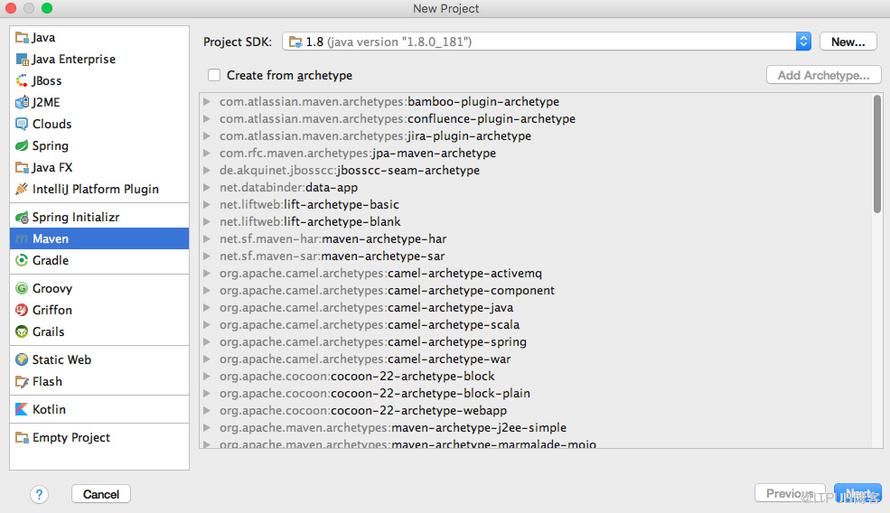Expand the camel-archetype-component entry
The height and width of the screenshot is (513, 890).
click(207, 290)
